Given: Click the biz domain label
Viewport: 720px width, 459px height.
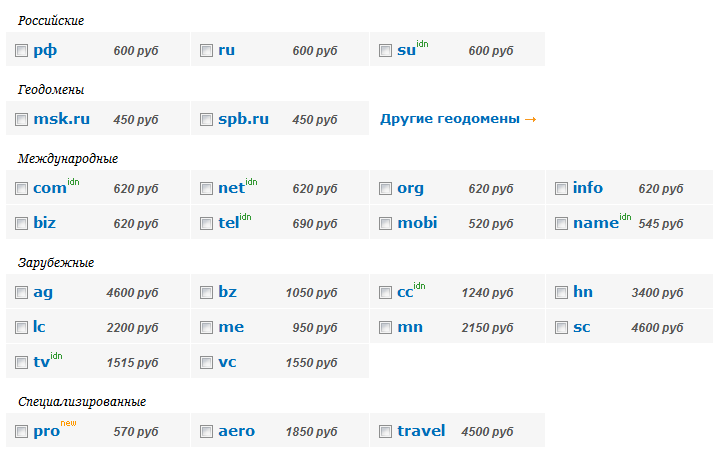Looking at the screenshot, I should [45, 223].
